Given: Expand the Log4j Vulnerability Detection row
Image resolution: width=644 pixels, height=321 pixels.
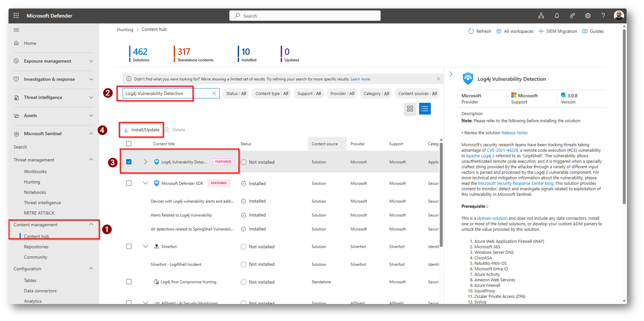Looking at the screenshot, I should tap(146, 162).
